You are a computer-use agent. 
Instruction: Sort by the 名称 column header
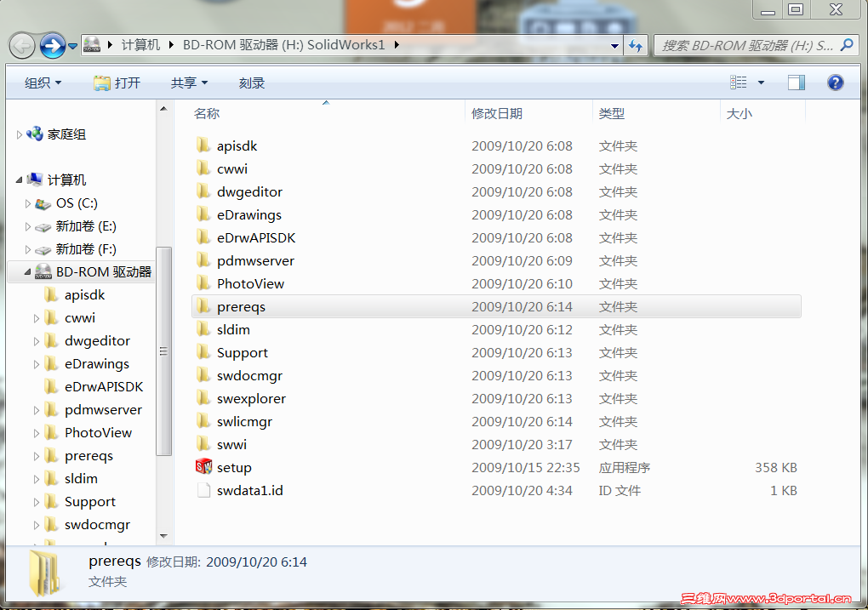point(207,113)
